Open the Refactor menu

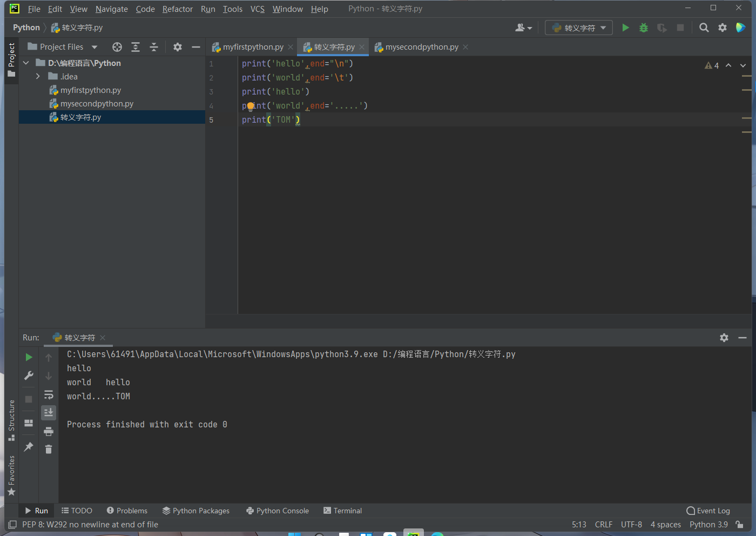coord(177,9)
